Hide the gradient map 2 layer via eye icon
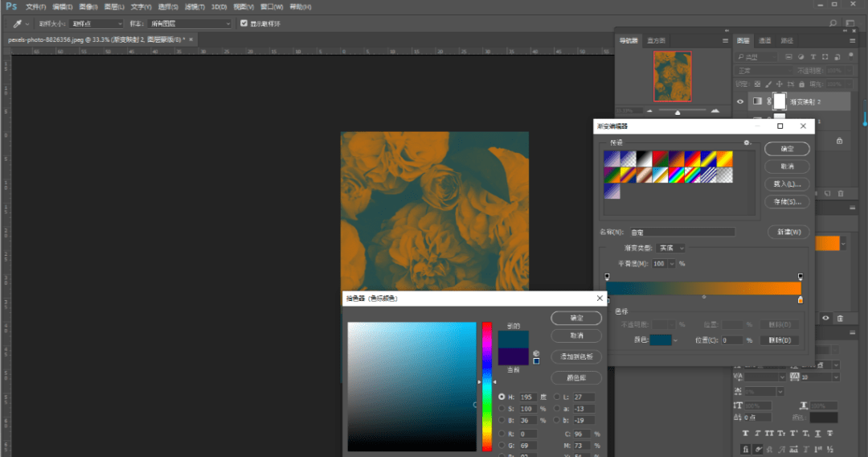Viewport: 868px width, 457px height. (740, 101)
